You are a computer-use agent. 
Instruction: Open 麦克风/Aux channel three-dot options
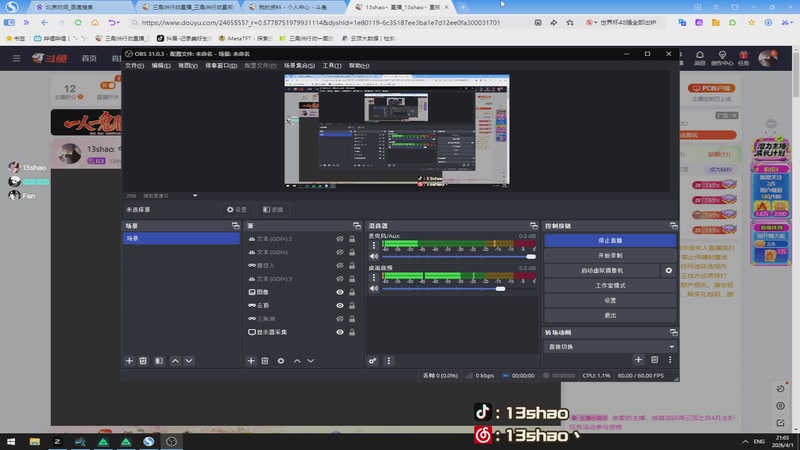(x=373, y=245)
